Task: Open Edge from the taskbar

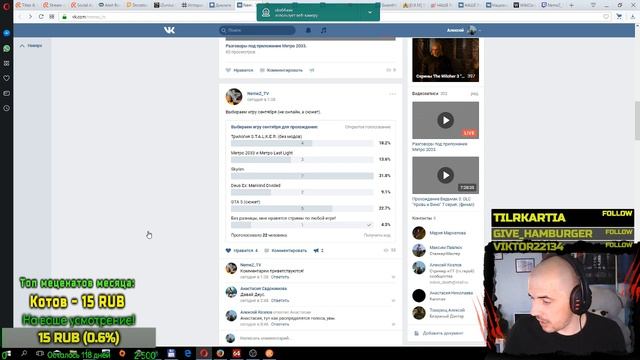Action: pyautogui.click(x=188, y=353)
